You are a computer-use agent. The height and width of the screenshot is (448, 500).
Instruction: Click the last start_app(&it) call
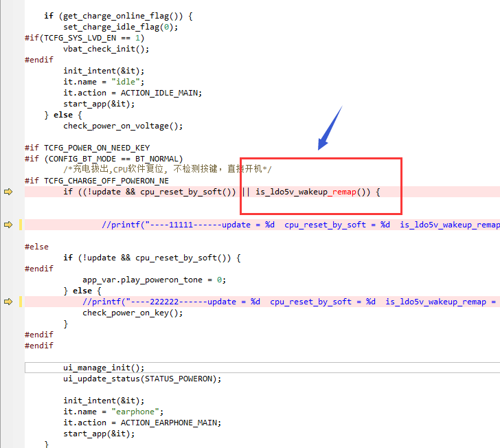pos(99,434)
